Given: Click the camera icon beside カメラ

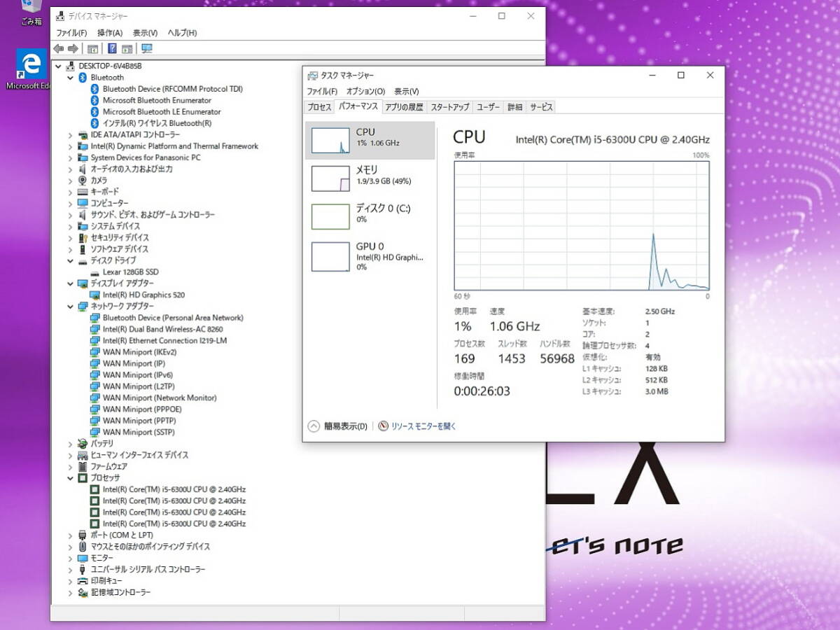Looking at the screenshot, I should pyautogui.click(x=83, y=180).
